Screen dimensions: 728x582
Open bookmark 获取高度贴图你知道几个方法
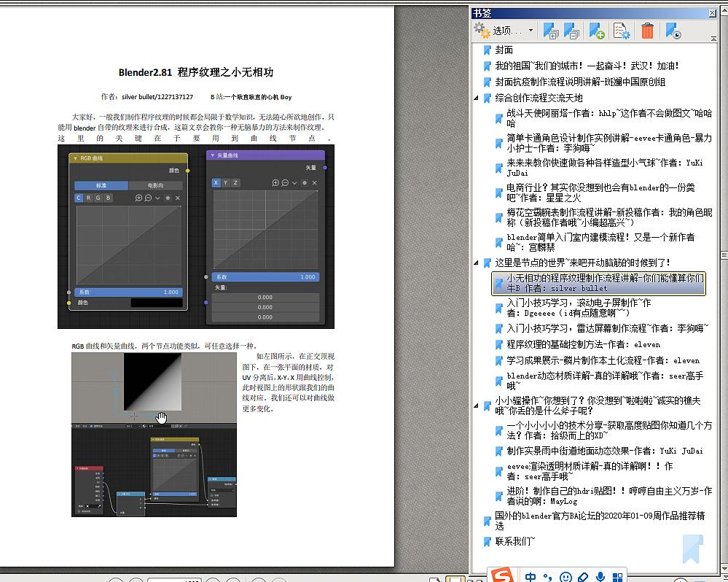point(608,430)
